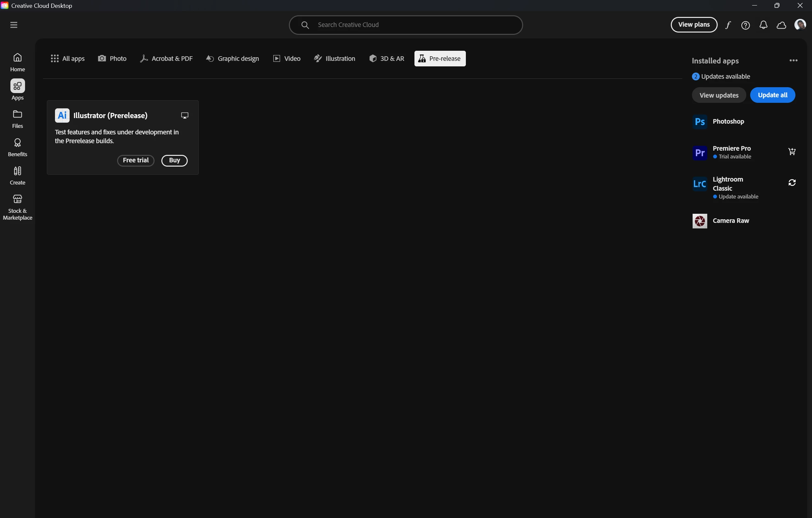The image size is (812, 518).
Task: Open the Installed apps more options menu
Action: tap(793, 61)
